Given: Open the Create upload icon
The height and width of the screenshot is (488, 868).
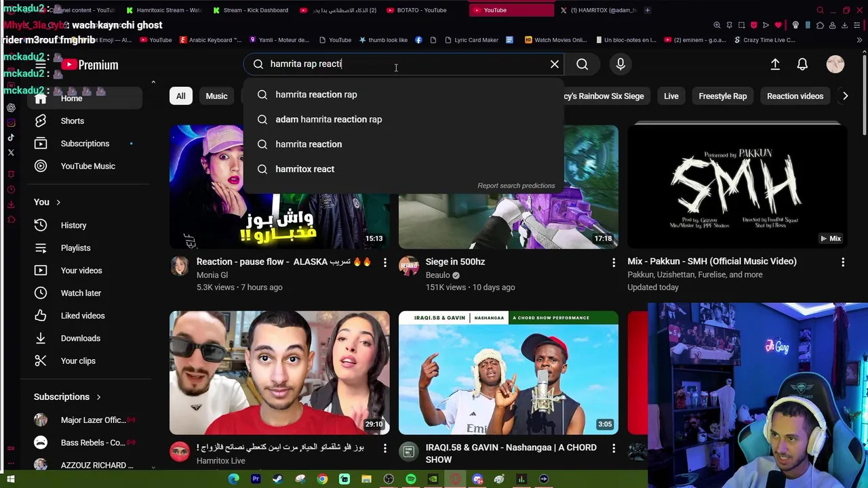Looking at the screenshot, I should [775, 64].
